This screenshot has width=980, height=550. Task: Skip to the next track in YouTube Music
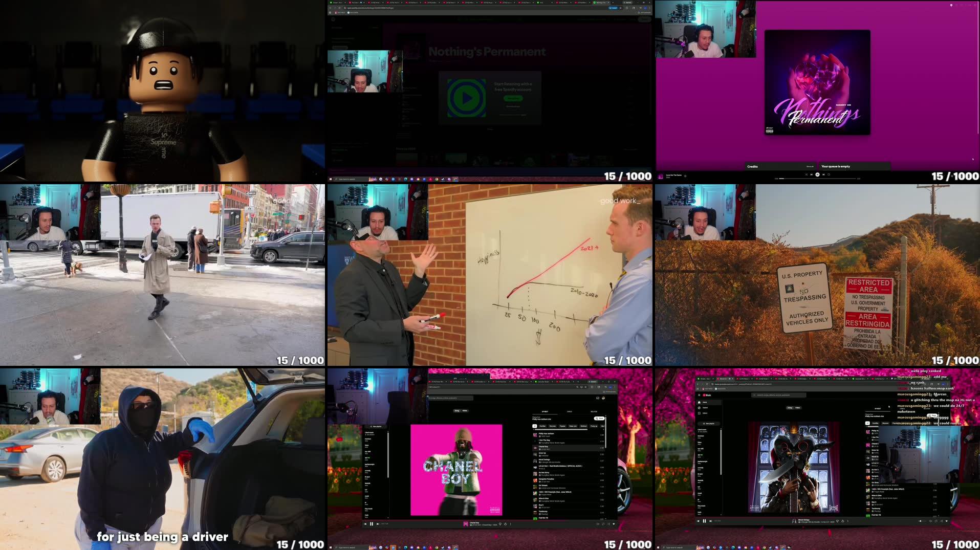(x=378, y=523)
